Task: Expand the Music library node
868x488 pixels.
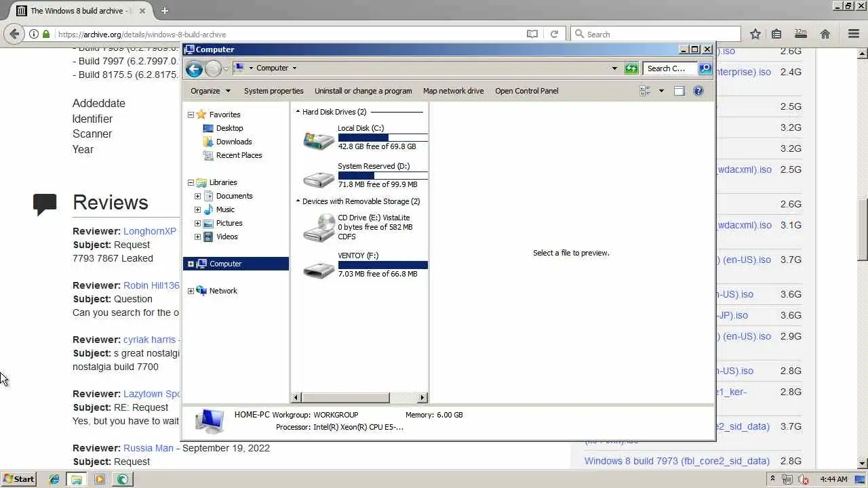Action: [197, 209]
